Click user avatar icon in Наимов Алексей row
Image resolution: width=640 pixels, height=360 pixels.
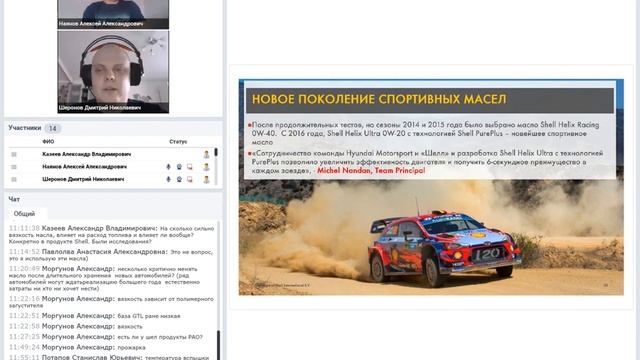[207, 167]
